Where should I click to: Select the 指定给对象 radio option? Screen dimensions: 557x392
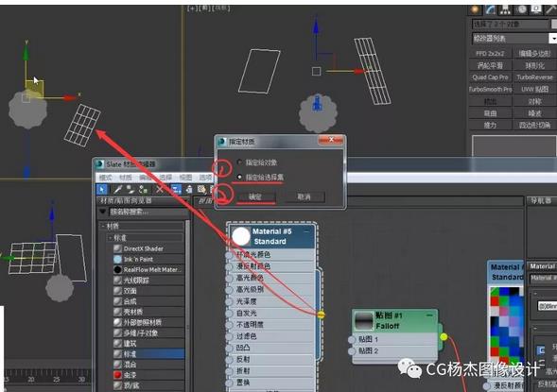(x=239, y=162)
